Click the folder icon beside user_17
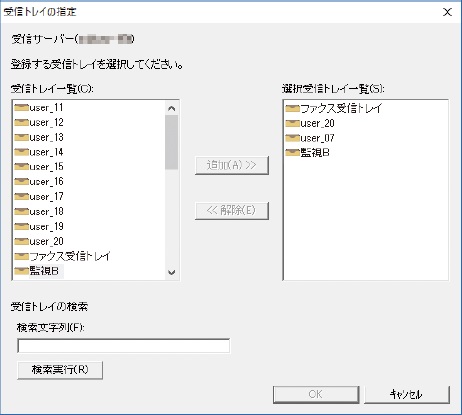Viewport: 462px width, 415px height. 22,197
